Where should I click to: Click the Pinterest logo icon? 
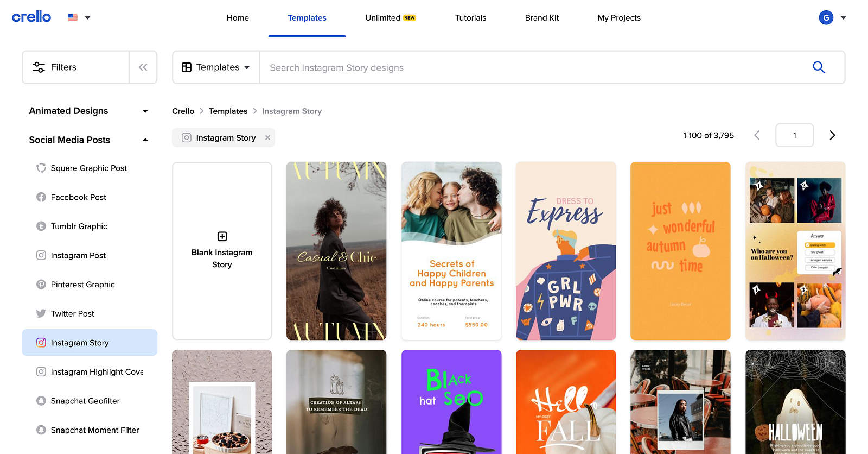point(41,285)
